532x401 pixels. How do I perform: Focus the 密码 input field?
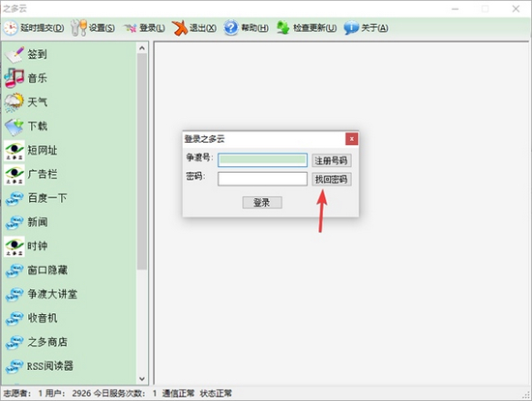pos(262,179)
